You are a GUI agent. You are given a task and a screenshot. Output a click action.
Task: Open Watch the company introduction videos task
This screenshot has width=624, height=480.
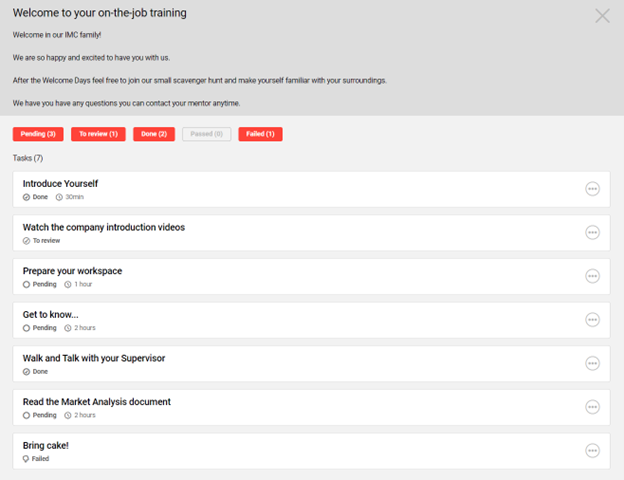(x=103, y=227)
